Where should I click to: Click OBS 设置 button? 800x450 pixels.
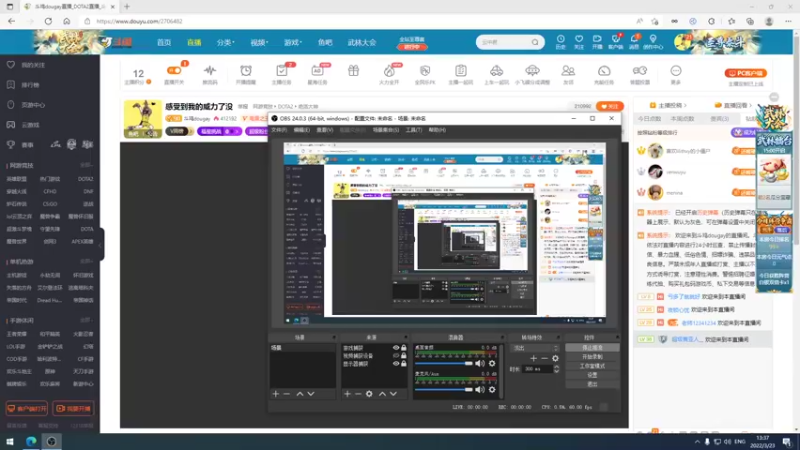[592, 375]
